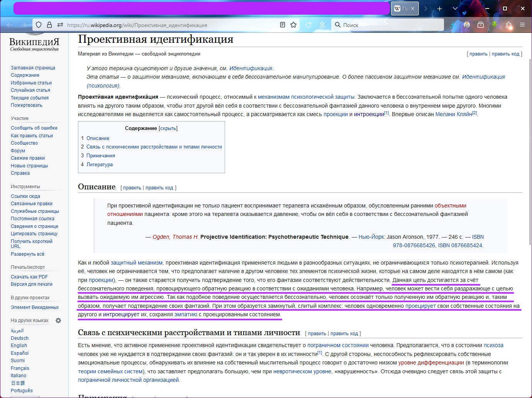Open Случайная статья in the sidebar
532x398 pixels.
pos(30,90)
